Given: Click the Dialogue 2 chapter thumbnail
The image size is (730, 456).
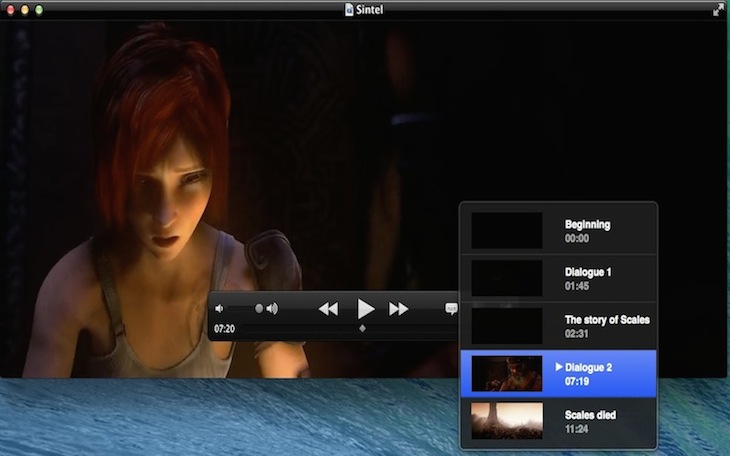Looking at the screenshot, I should click(507, 374).
